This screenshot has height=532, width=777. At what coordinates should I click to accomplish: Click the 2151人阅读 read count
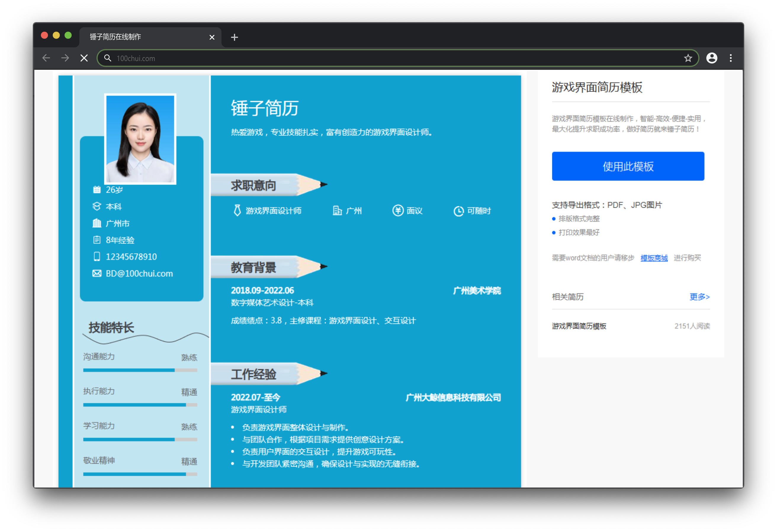692,326
